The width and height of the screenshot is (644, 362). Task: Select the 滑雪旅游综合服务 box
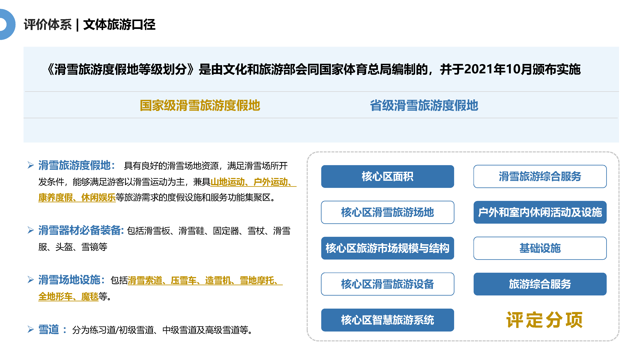pyautogui.click(x=540, y=176)
